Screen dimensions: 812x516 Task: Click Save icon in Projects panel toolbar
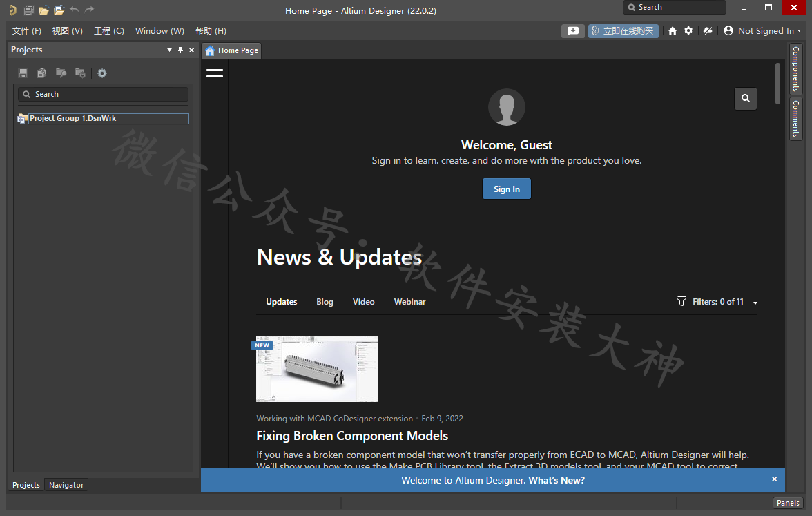pyautogui.click(x=23, y=73)
